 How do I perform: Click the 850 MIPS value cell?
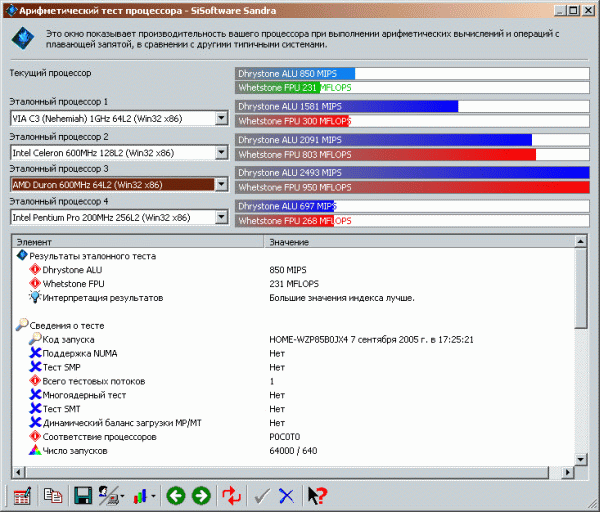point(288,270)
